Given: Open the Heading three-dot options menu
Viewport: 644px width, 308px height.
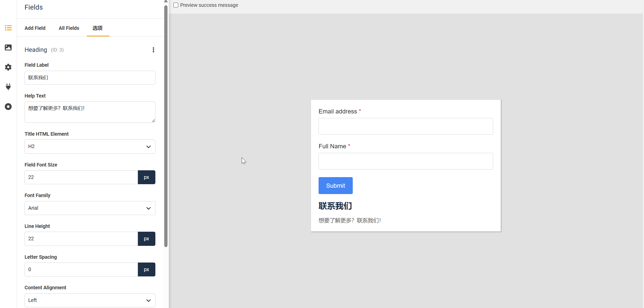Looking at the screenshot, I should [x=153, y=50].
